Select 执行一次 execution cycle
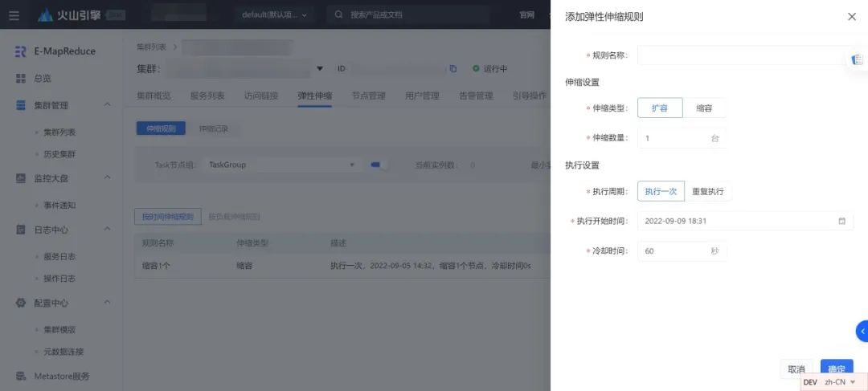The width and height of the screenshot is (868, 391). pyautogui.click(x=661, y=191)
